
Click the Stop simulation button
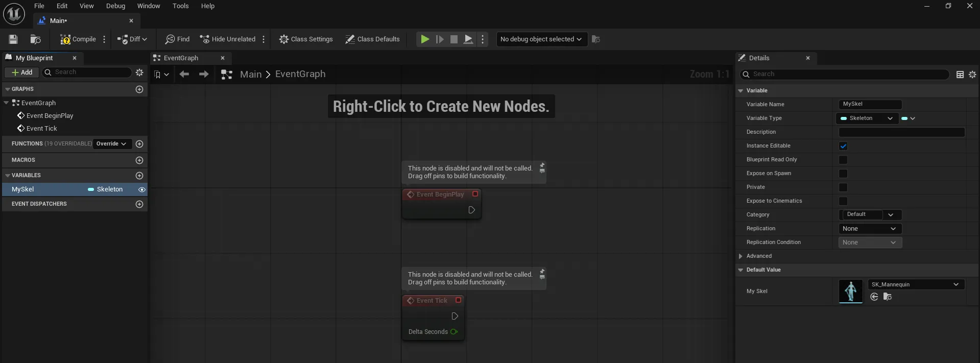coord(453,39)
